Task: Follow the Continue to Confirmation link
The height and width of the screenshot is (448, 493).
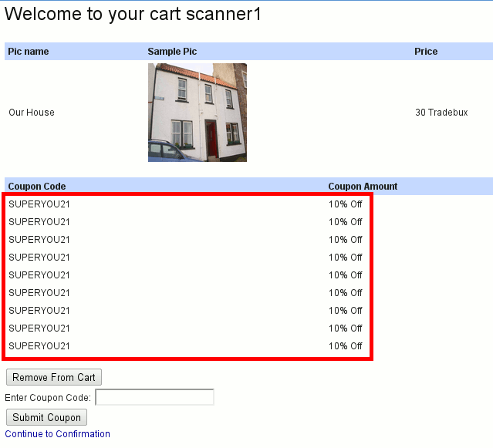Action: pyautogui.click(x=58, y=434)
